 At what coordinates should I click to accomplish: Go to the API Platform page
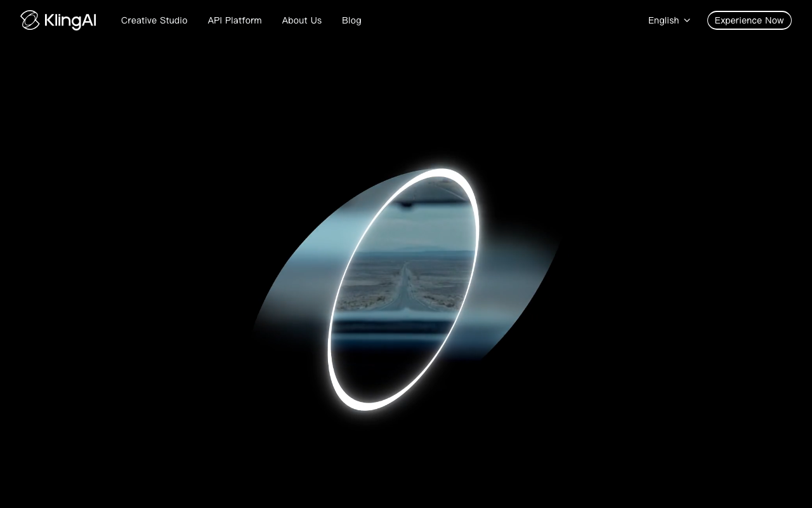tap(235, 20)
